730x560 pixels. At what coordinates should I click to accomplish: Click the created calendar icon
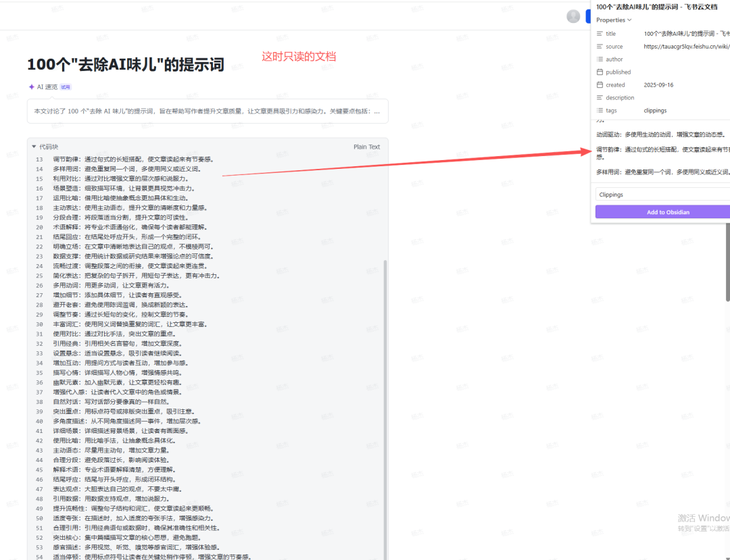click(x=599, y=84)
